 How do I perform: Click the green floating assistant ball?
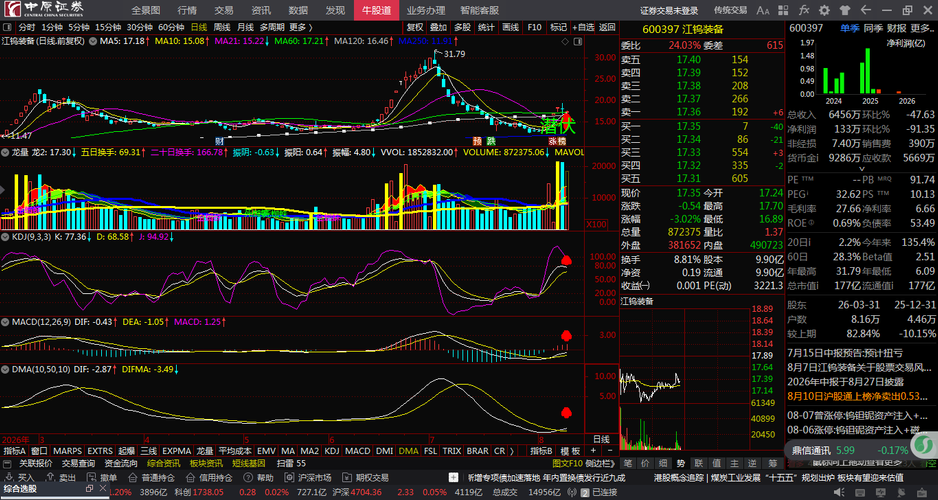click(925, 446)
